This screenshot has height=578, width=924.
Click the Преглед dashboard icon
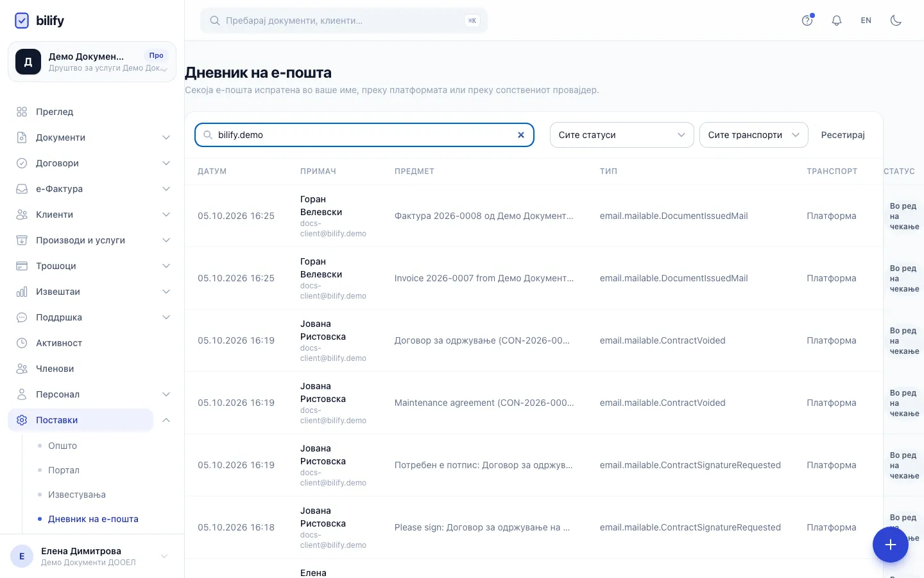[22, 112]
